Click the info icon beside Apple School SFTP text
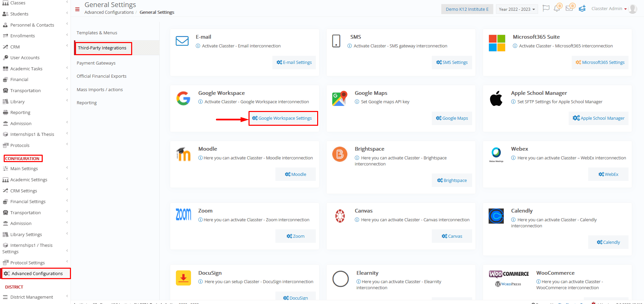644x304 pixels. (x=514, y=102)
